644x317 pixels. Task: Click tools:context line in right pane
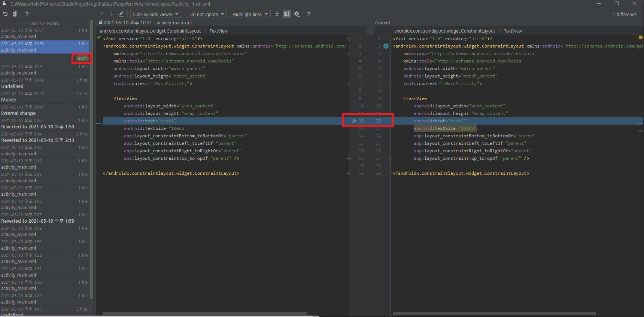443,83
